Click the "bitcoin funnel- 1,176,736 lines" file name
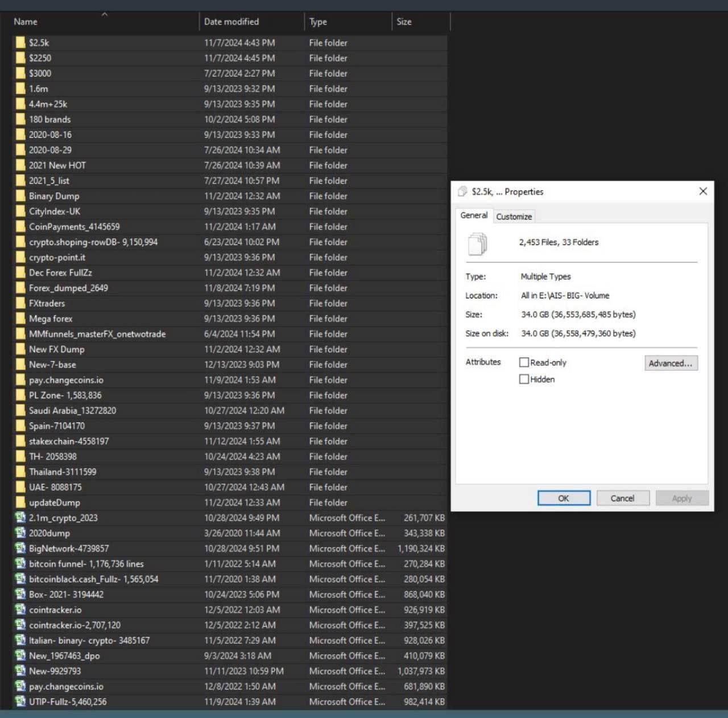728x718 pixels. (x=86, y=564)
